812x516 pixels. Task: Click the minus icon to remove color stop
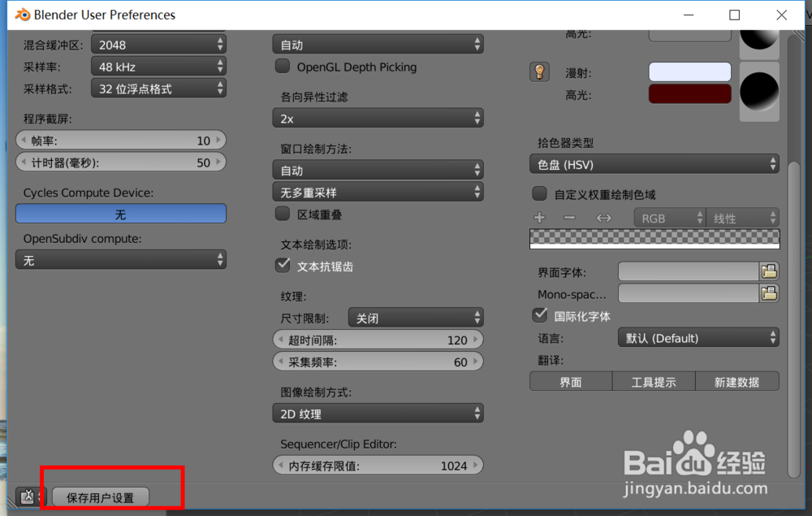pyautogui.click(x=569, y=218)
